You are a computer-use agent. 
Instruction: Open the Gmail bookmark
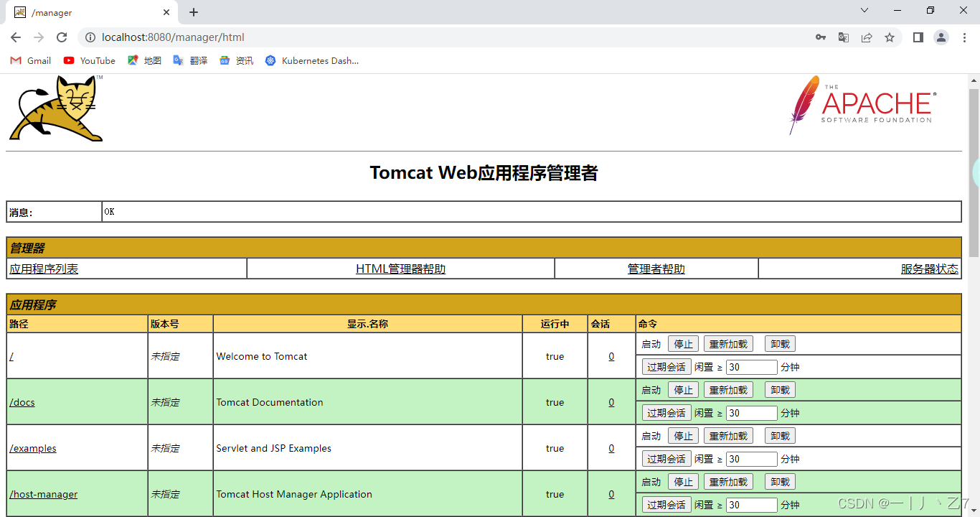coord(31,61)
